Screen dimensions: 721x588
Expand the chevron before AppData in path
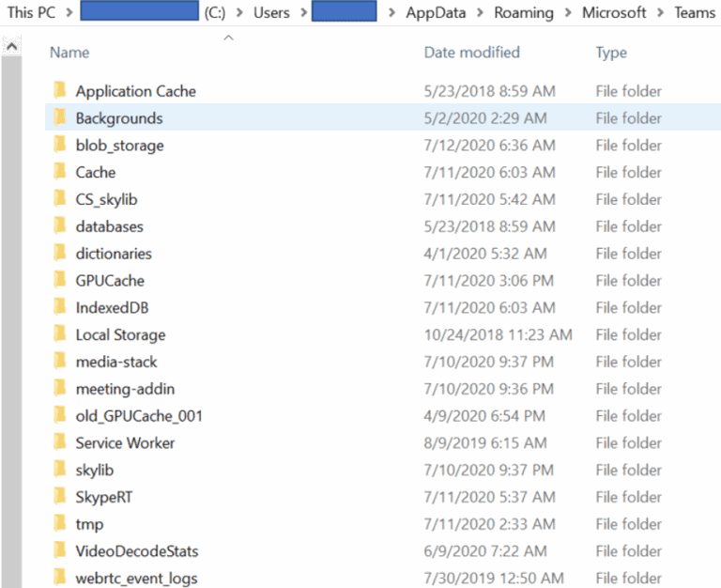391,12
